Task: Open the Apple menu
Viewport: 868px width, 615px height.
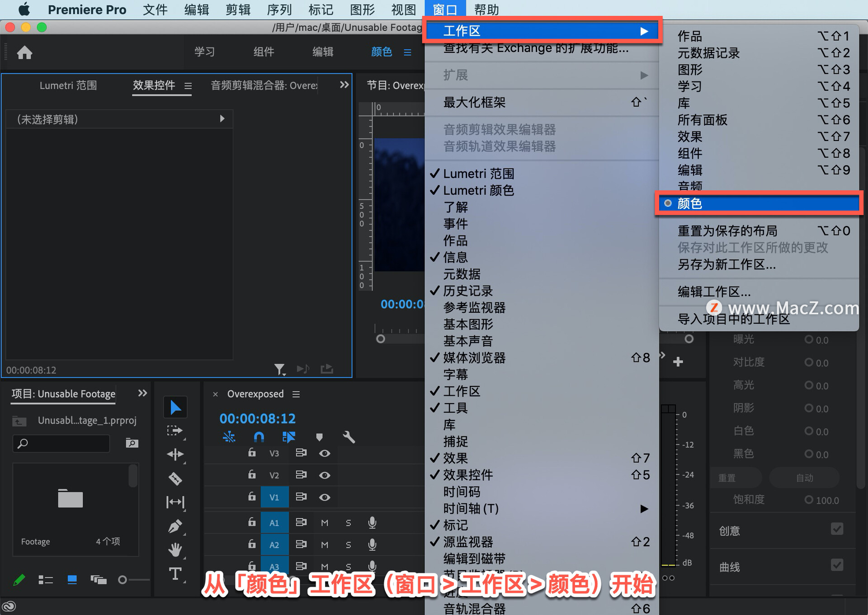Action: point(24,9)
